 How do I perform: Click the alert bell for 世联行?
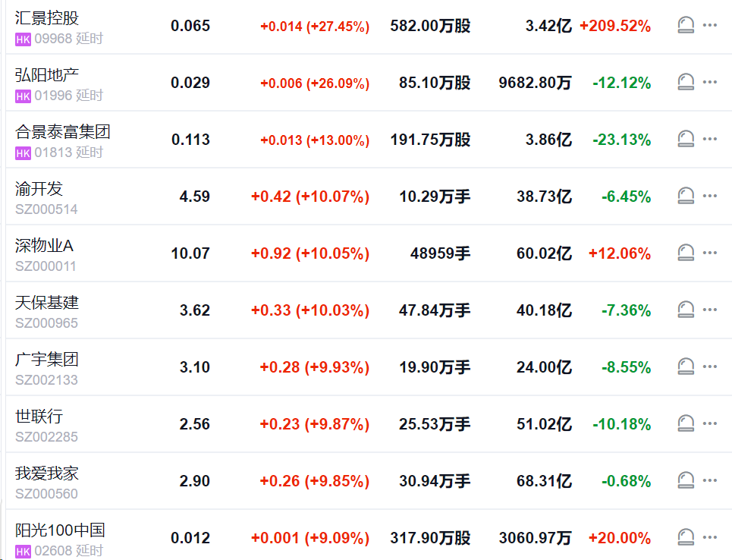click(685, 423)
